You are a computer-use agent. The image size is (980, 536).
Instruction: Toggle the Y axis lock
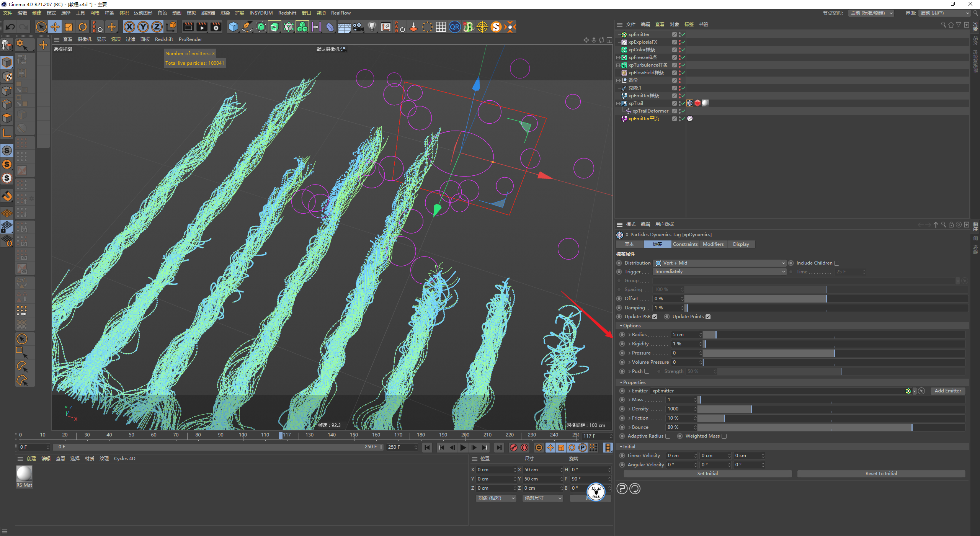[x=143, y=27]
